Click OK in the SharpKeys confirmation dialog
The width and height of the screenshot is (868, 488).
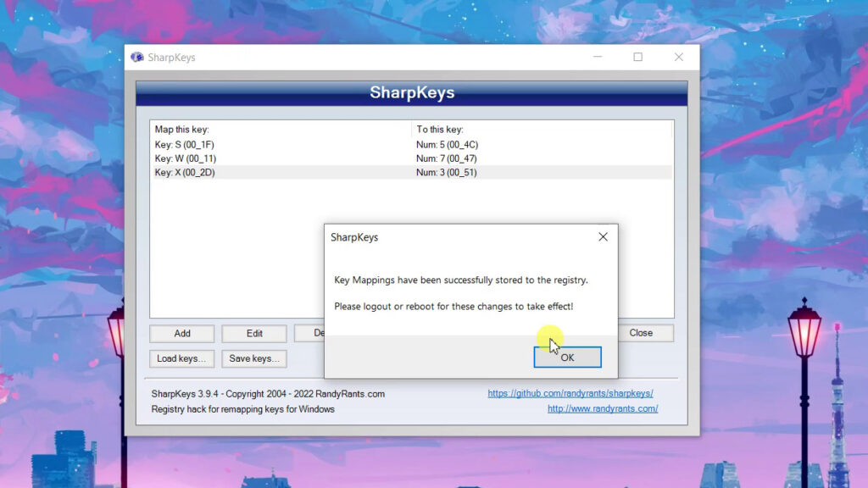point(567,358)
